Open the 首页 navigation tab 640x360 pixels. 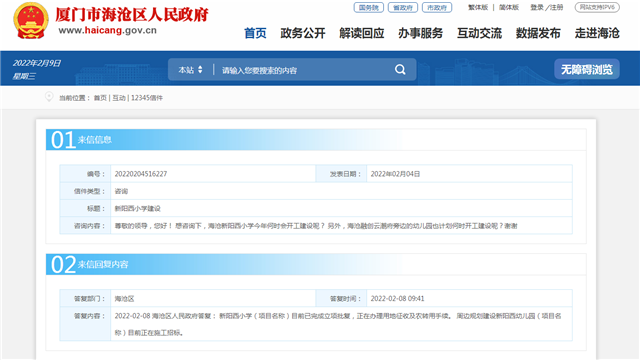(255, 33)
